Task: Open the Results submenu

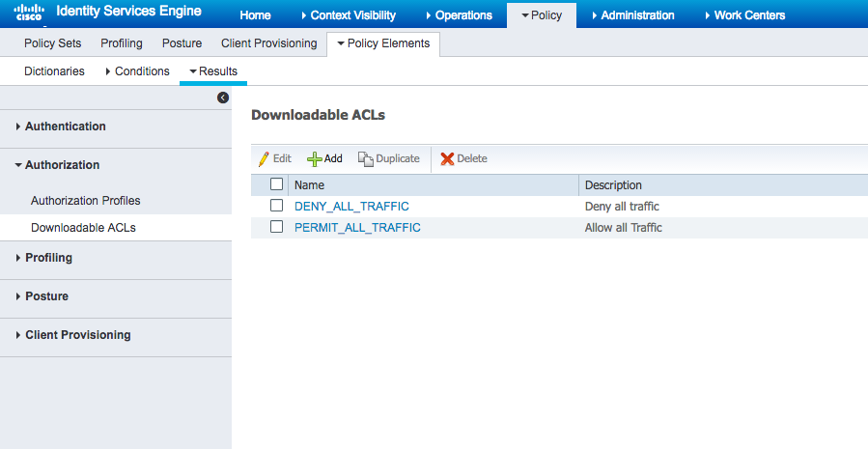Action: tap(213, 71)
